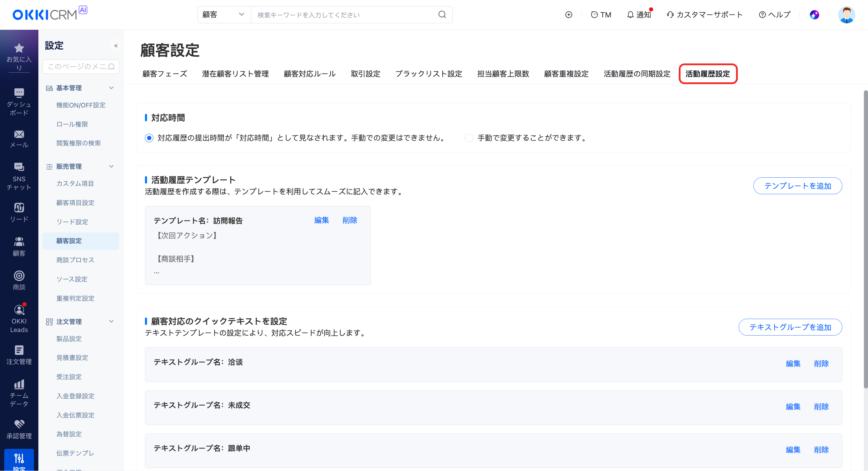Image resolution: width=868 pixels, height=471 pixels.
Task: Select the 活動履歴設定 tab
Action: coord(708,74)
